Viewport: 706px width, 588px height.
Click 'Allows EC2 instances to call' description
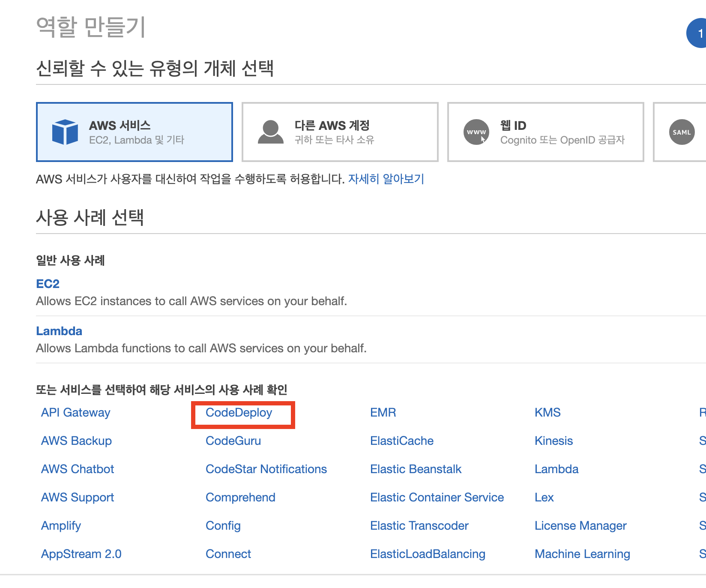[191, 301]
